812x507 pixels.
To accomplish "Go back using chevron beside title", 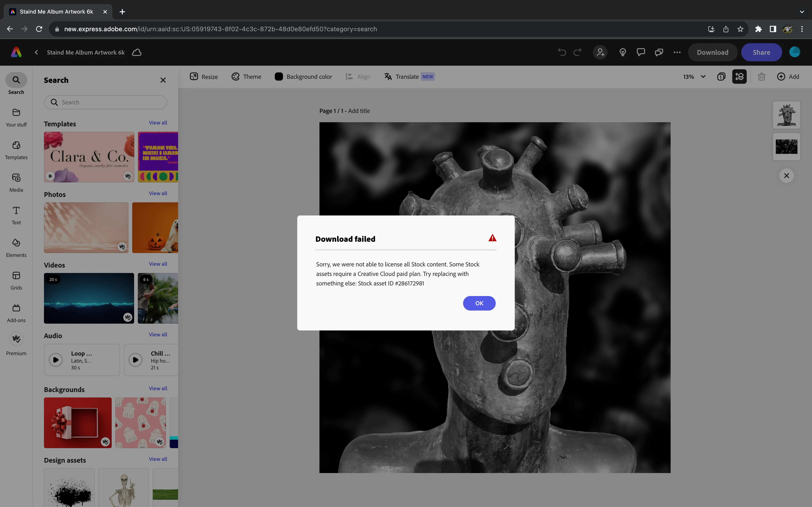I will tap(36, 52).
